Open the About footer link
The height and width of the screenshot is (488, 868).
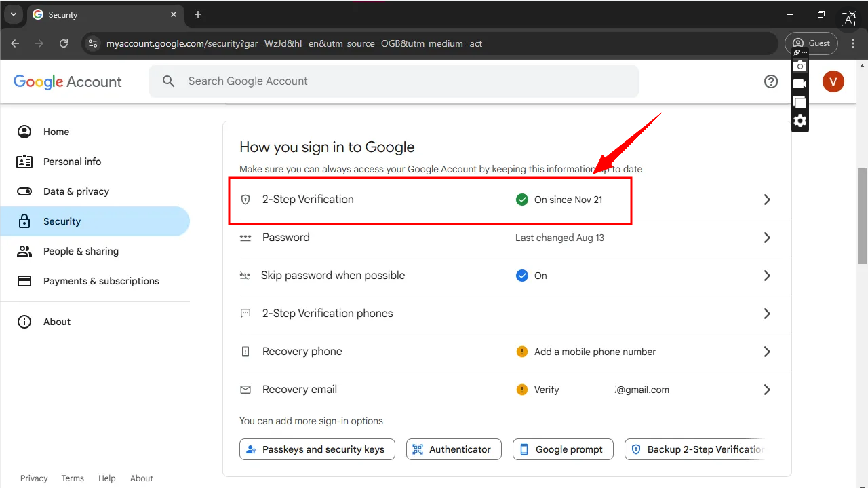(142, 478)
